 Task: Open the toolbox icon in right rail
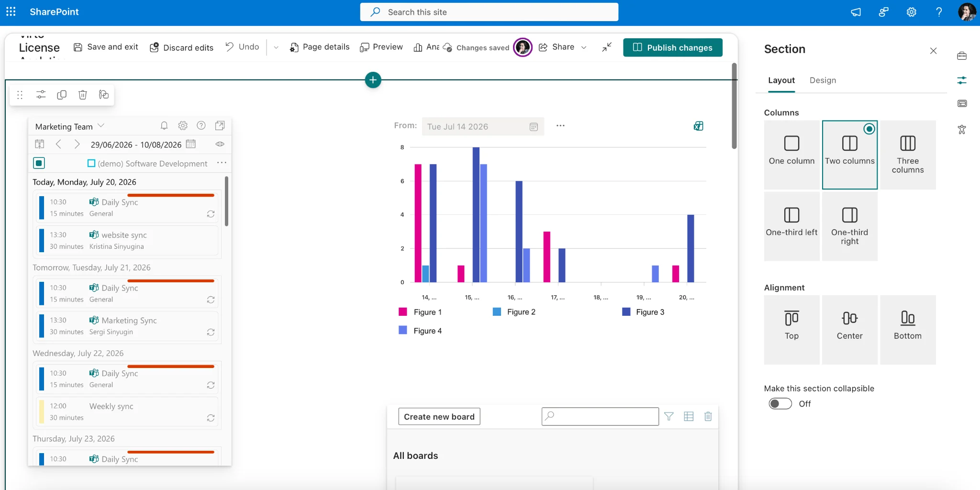[962, 56]
